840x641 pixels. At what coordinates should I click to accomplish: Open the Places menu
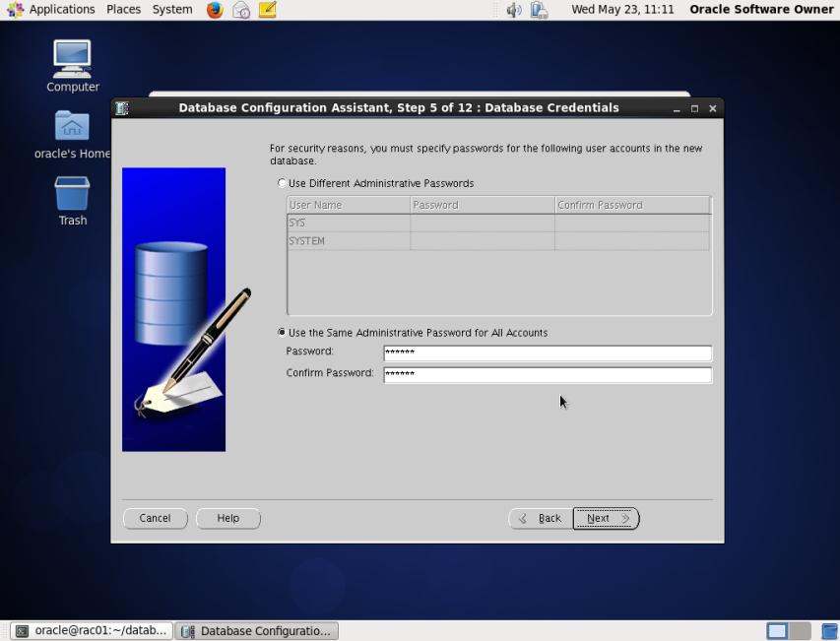click(x=122, y=10)
